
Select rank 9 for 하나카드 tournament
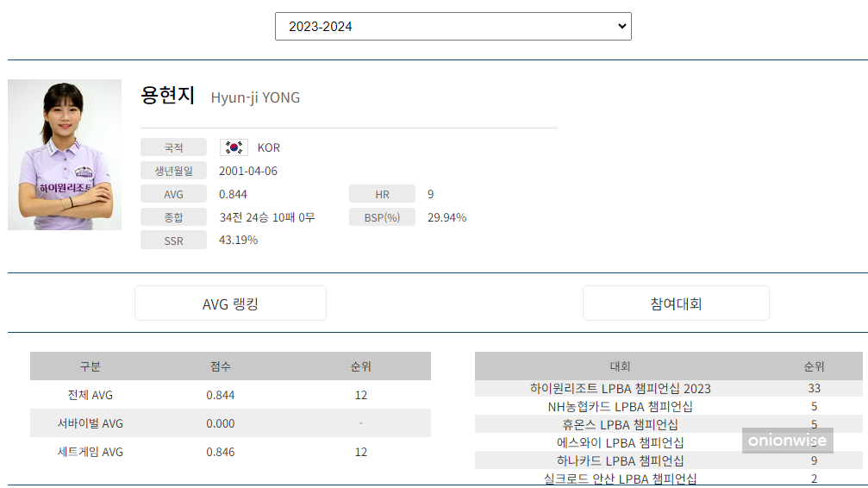tap(815, 461)
